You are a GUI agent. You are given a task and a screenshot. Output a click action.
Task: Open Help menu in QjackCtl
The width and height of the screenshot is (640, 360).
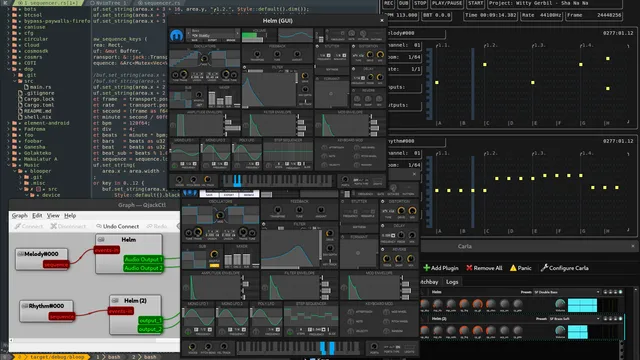point(70,216)
